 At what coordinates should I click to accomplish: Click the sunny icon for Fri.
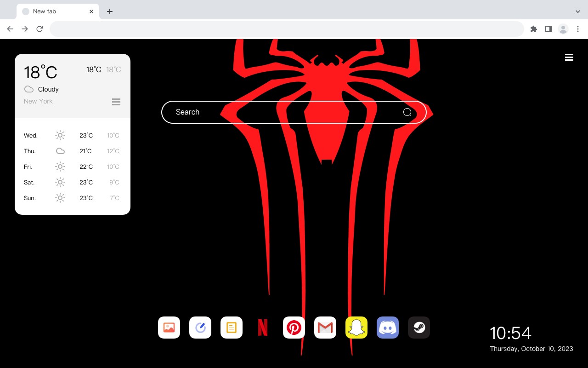coord(60,167)
